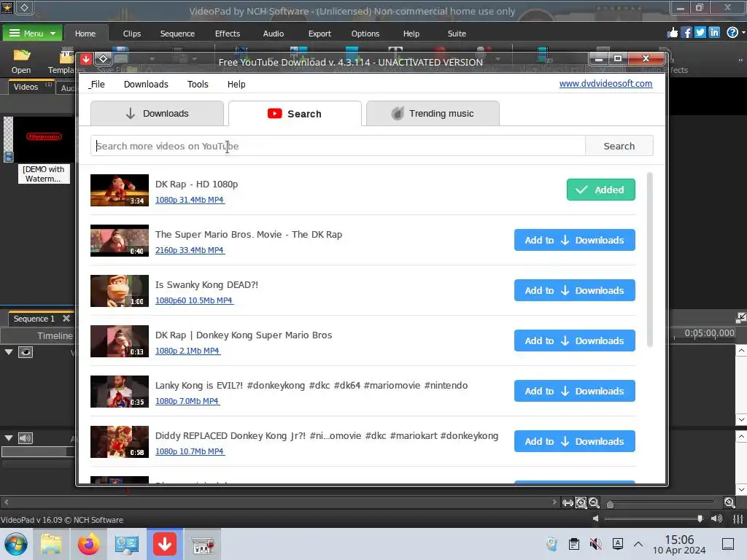Toggle video track visibility eye icon

coord(26,352)
